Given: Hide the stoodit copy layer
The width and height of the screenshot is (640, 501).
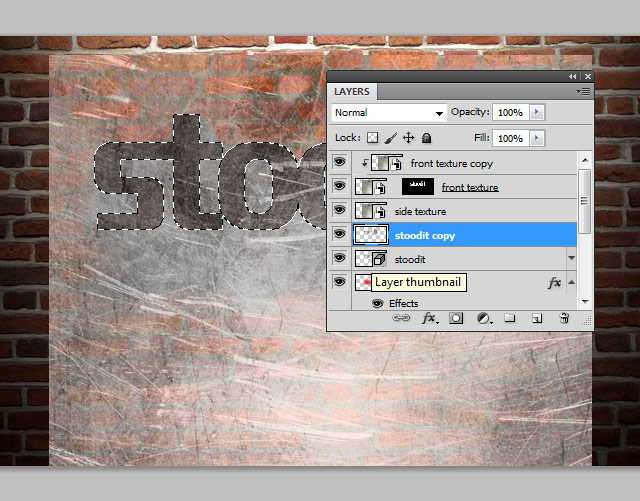Looking at the screenshot, I should click(339, 234).
